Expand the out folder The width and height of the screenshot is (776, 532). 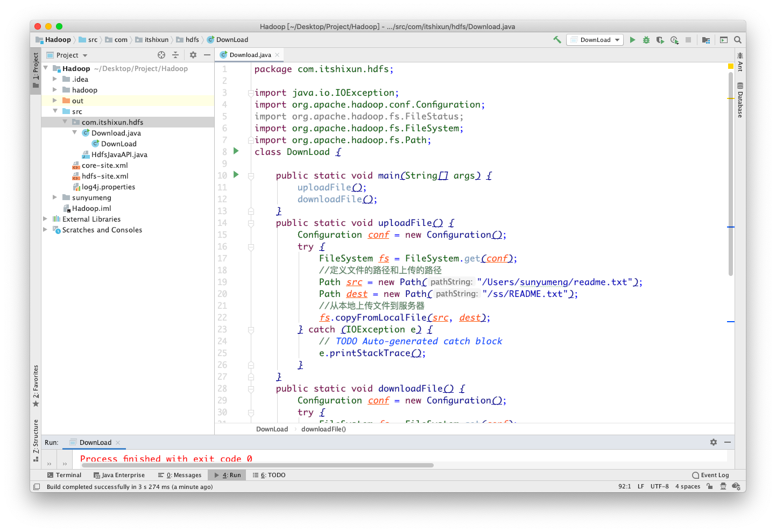click(x=55, y=101)
